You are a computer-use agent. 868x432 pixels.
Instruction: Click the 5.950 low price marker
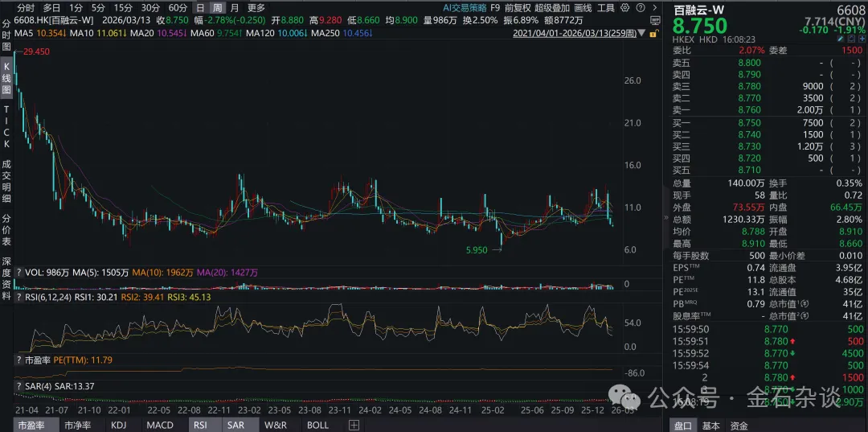(476, 250)
